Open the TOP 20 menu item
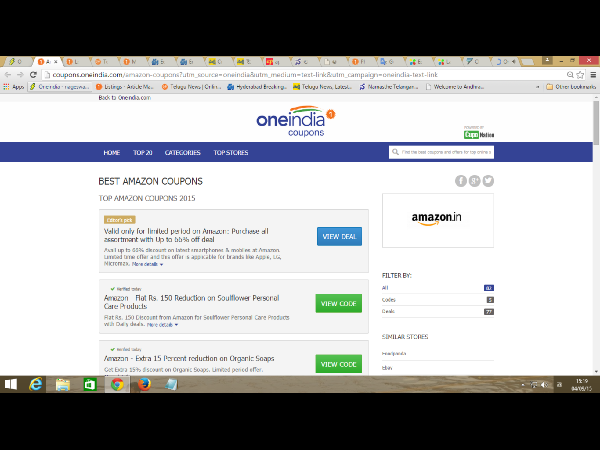This screenshot has width=600, height=450. 142,153
